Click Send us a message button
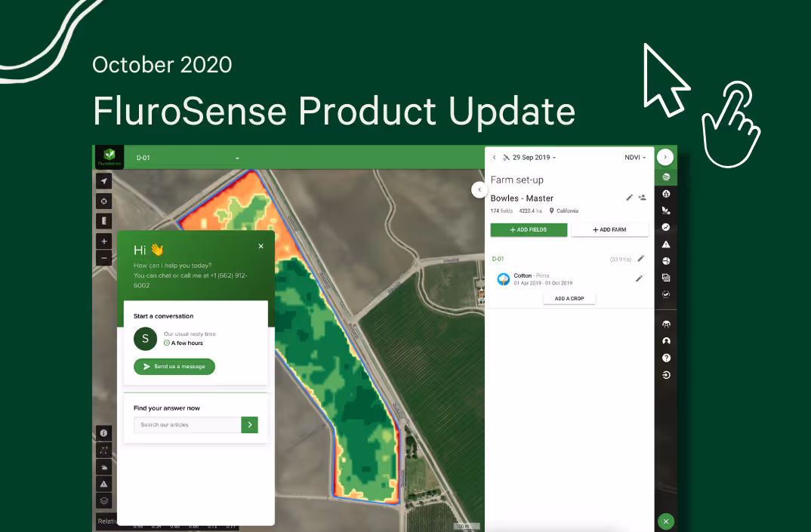 tap(174, 367)
